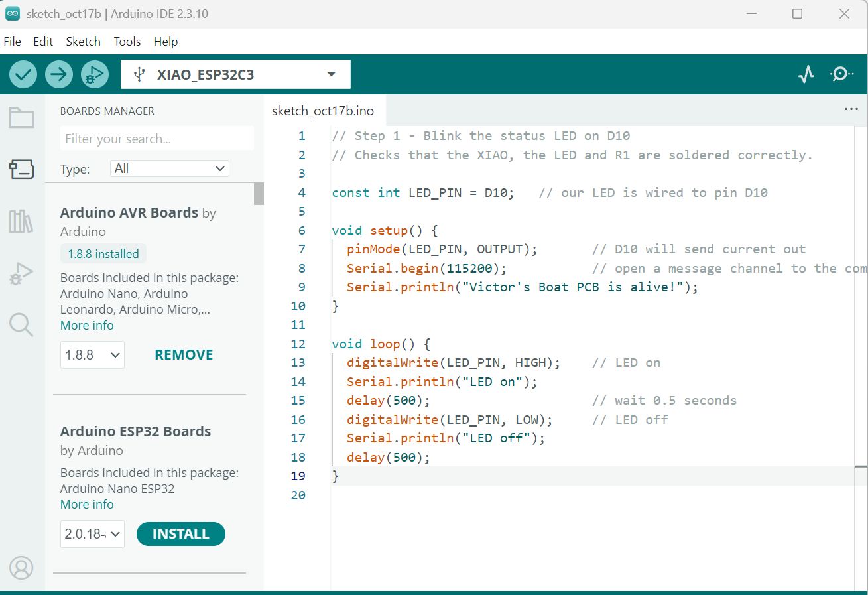Toggle the Boards Manager sidebar icon
The height and width of the screenshot is (595, 868).
tap(21, 169)
